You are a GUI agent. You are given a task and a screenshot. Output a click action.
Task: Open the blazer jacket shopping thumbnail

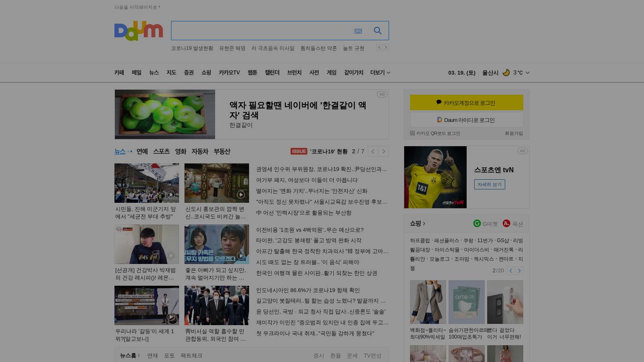pos(428,302)
